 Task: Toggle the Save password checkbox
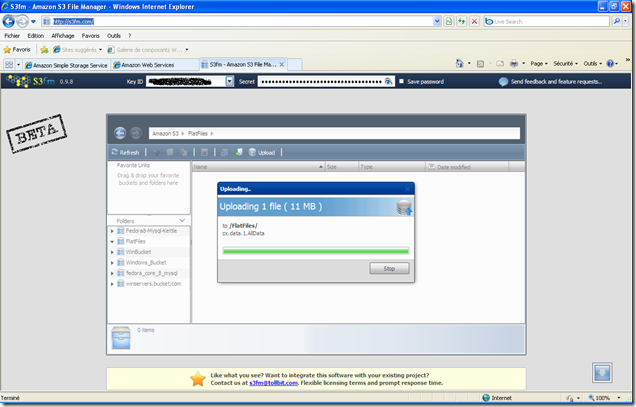(x=401, y=81)
